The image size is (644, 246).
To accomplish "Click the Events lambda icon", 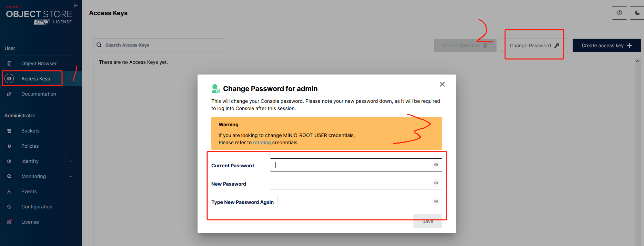I will coord(9,191).
